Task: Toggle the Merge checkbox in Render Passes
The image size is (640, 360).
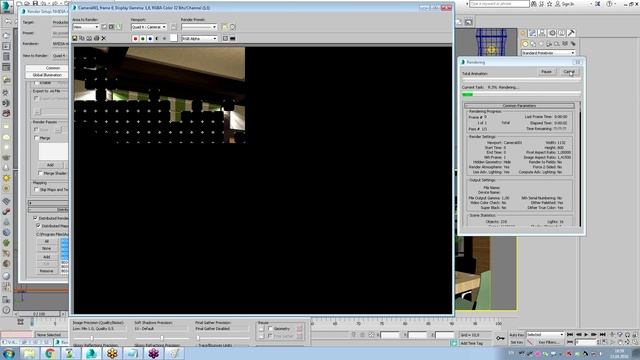Action: 37,138
